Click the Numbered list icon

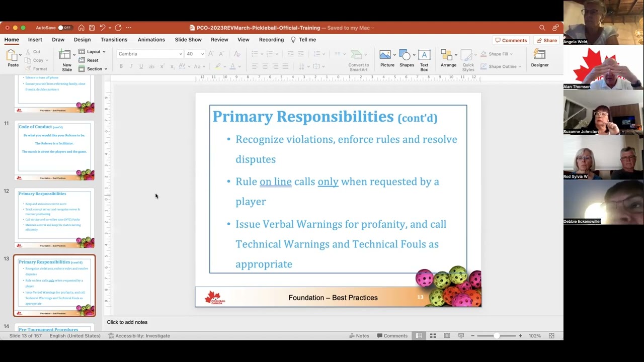(x=270, y=54)
